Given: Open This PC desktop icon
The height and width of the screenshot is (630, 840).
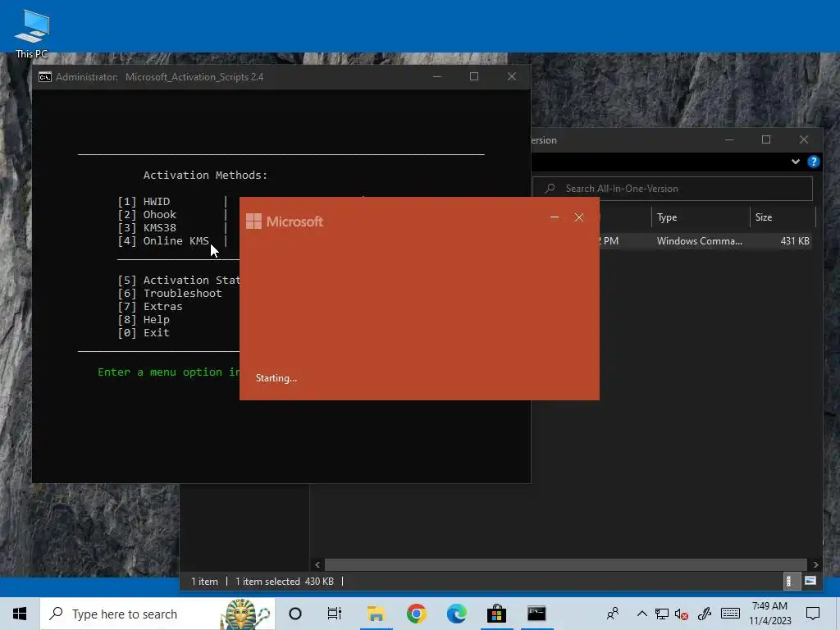Looking at the screenshot, I should point(32,33).
